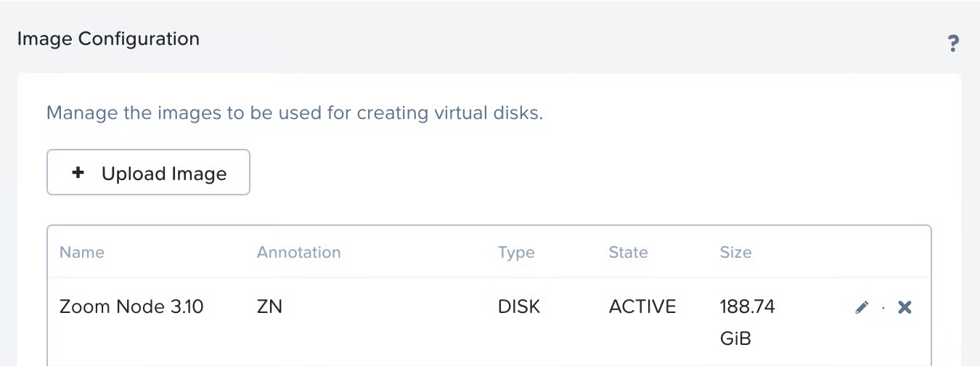Click the ACTIVE state value
The image size is (980, 366).
(642, 306)
